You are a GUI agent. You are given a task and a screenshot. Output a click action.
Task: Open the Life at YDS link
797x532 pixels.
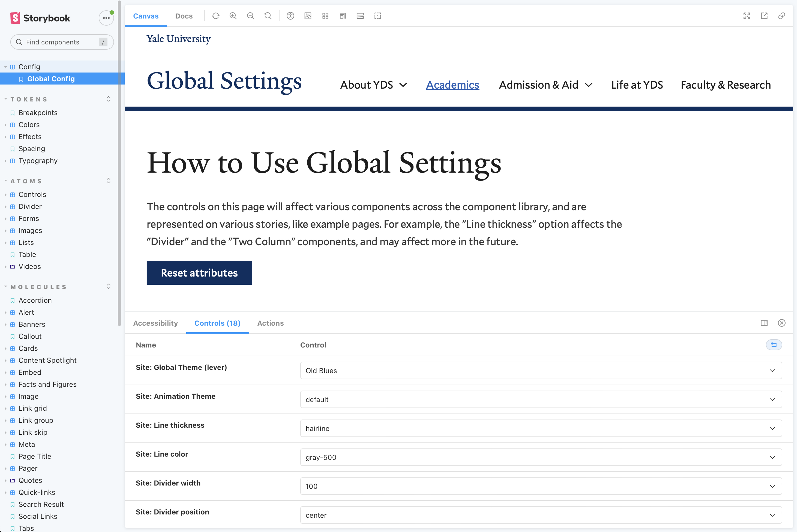pos(637,85)
